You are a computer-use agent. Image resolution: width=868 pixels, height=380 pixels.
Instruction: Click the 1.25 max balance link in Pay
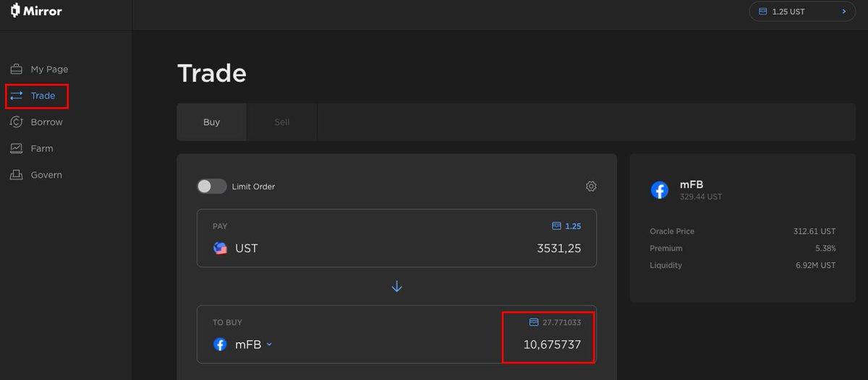point(566,226)
